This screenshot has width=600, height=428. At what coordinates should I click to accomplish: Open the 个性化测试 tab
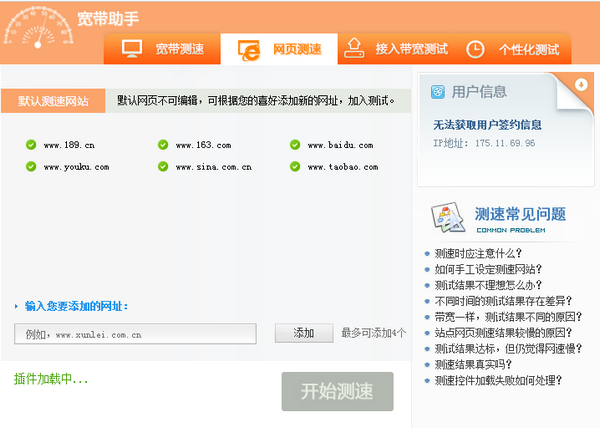pos(514,49)
